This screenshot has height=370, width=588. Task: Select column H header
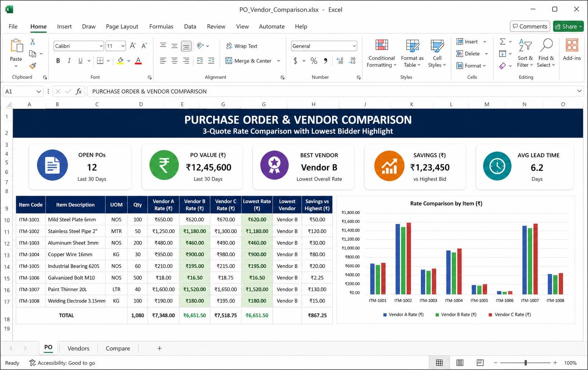(x=313, y=104)
